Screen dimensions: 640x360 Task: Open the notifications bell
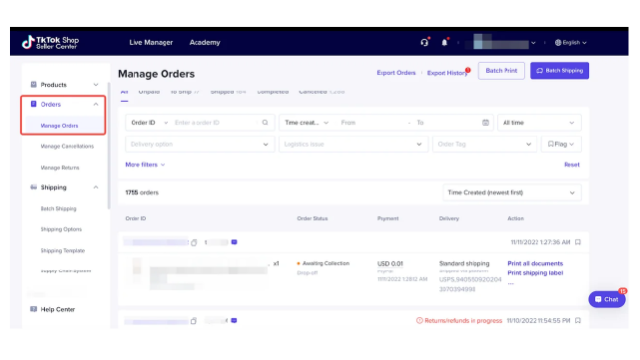[x=444, y=42]
